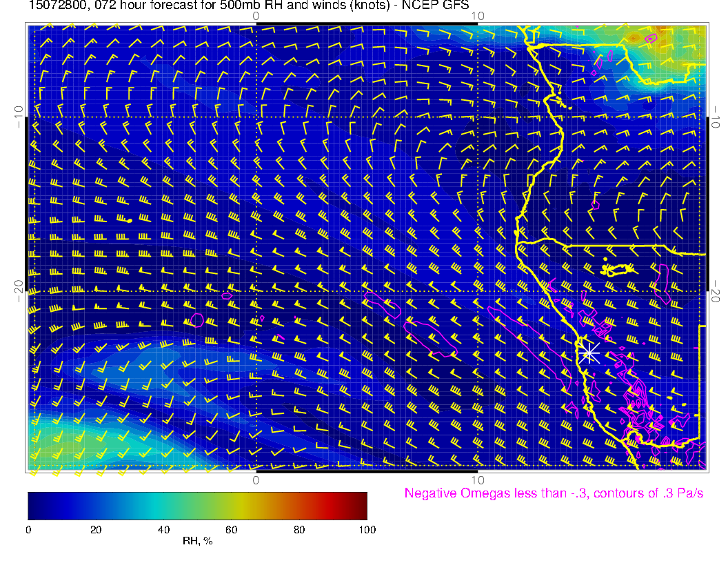728x563 pixels.
Task: Click the right axis latitude label "-20"
Action: click(715, 290)
